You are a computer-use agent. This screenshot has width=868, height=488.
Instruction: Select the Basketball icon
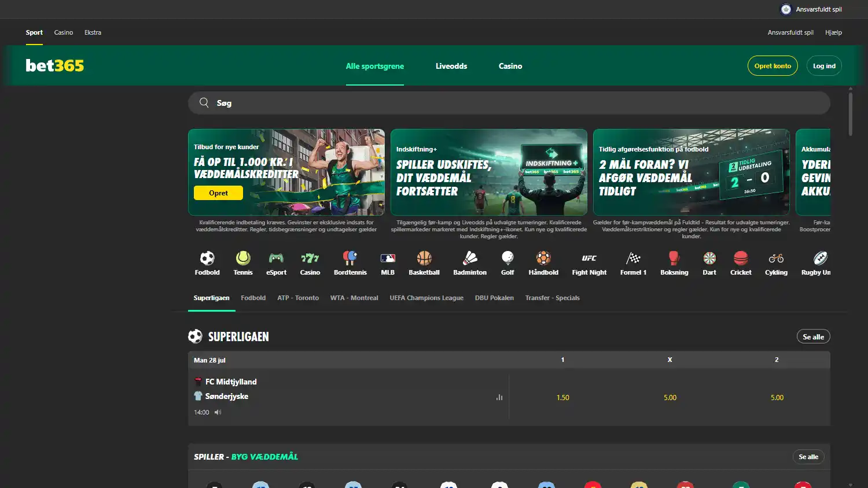pyautogui.click(x=424, y=258)
